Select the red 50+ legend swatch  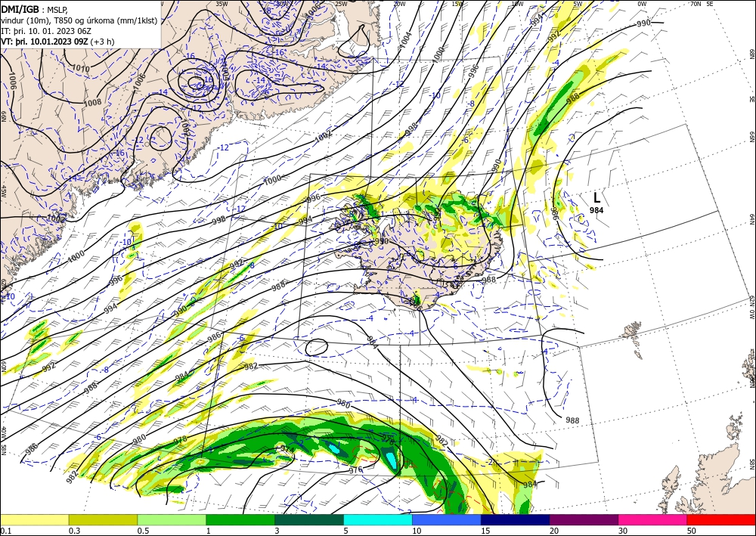click(x=721, y=519)
